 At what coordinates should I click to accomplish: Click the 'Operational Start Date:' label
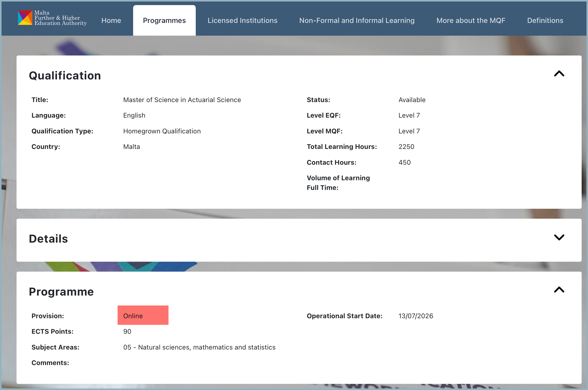pyautogui.click(x=344, y=316)
